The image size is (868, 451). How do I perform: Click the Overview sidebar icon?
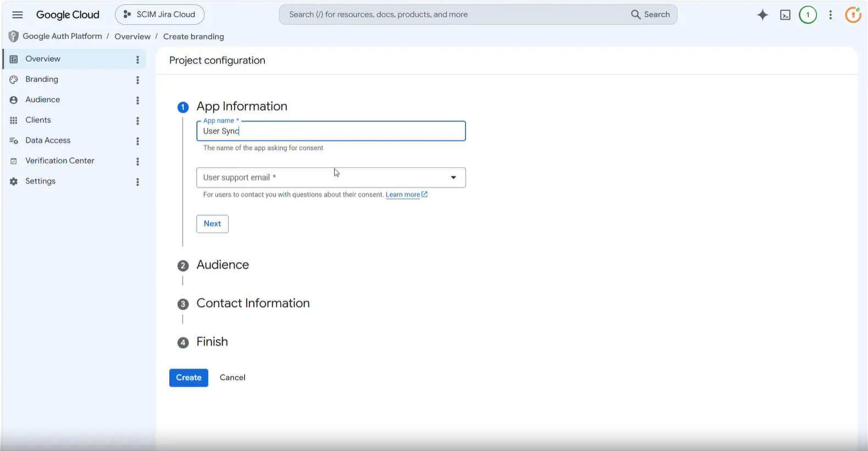[x=14, y=59]
